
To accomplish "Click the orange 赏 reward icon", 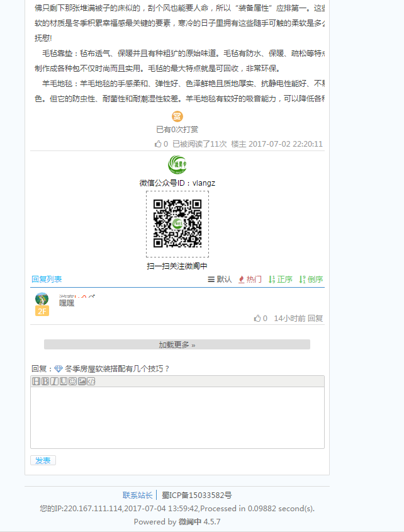I will pyautogui.click(x=177, y=116).
